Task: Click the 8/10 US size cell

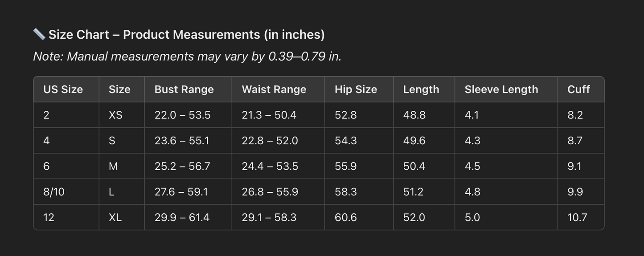Action: click(66, 192)
